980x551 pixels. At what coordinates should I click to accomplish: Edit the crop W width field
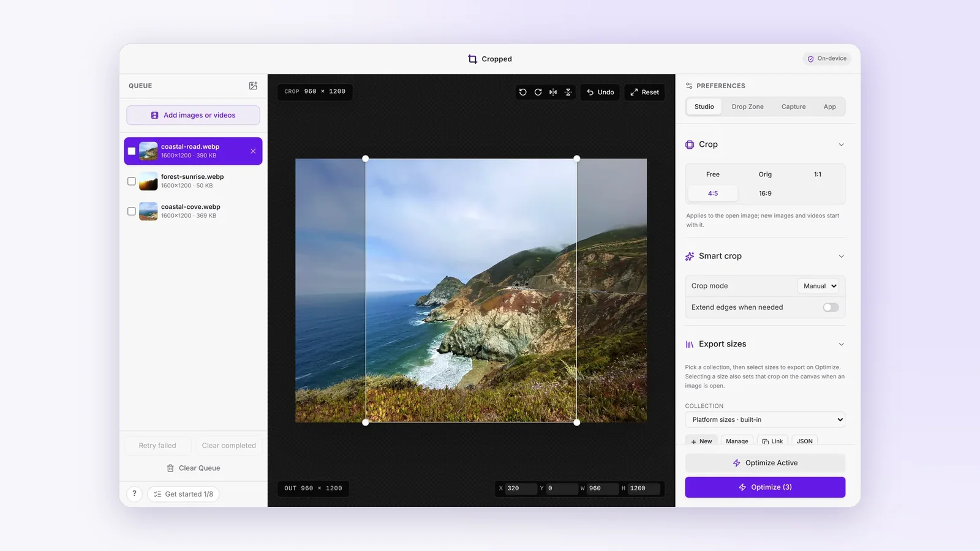(603, 489)
